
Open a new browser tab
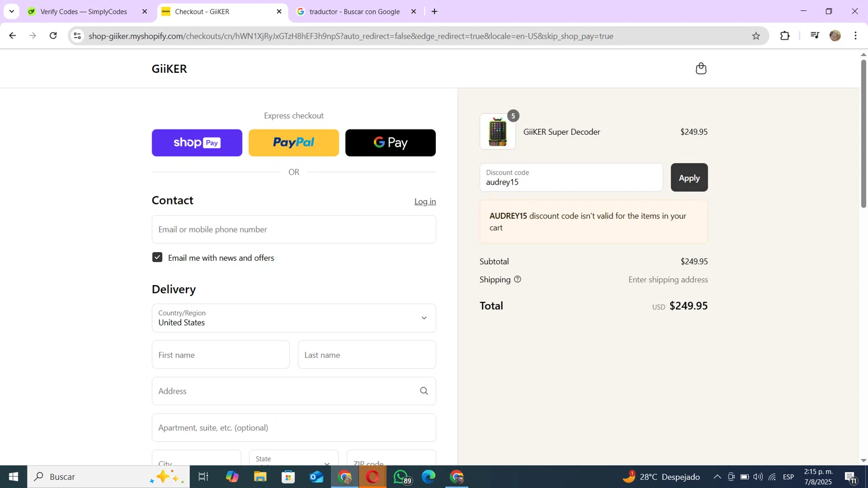(435, 12)
